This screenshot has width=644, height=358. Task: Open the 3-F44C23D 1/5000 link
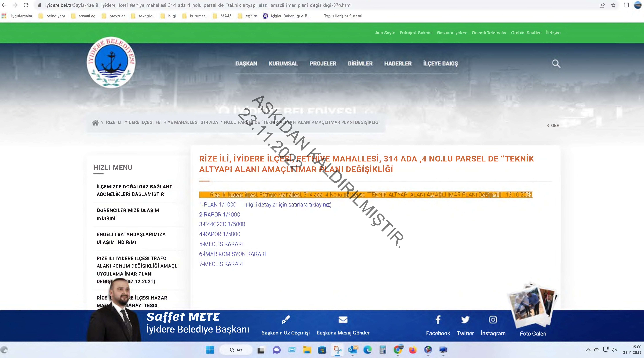click(222, 224)
